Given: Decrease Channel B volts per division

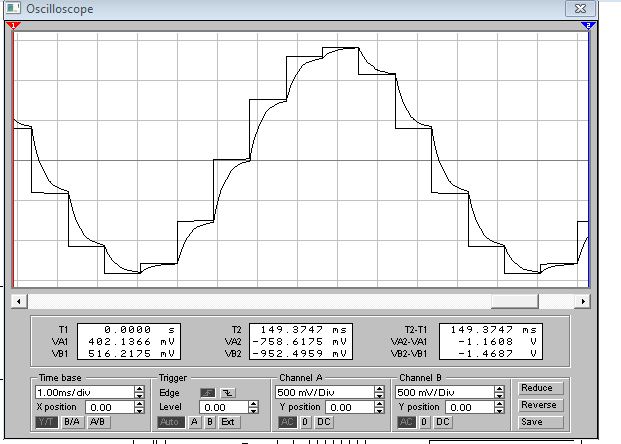Looking at the screenshot, I should coord(499,395).
